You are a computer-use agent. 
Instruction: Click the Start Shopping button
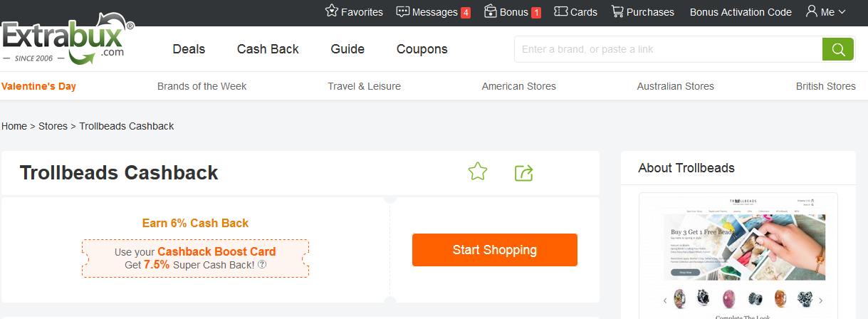tap(494, 250)
